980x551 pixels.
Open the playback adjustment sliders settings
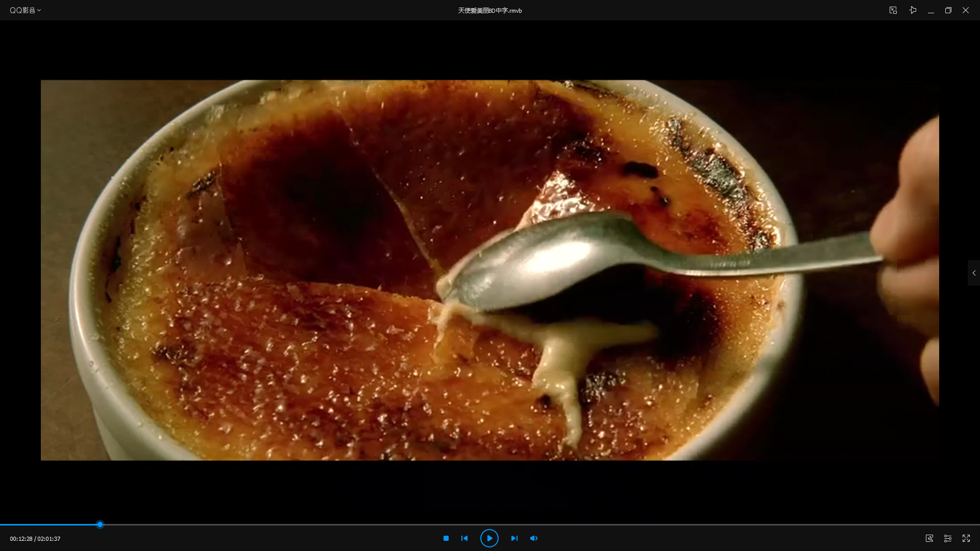[x=947, y=538]
